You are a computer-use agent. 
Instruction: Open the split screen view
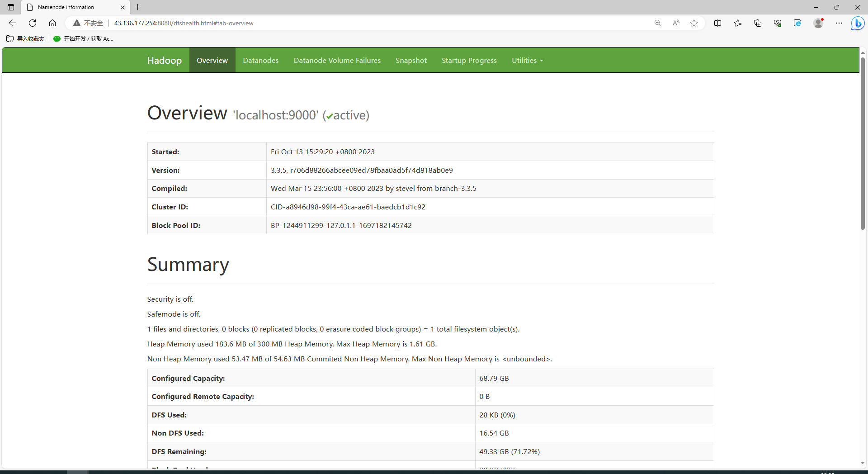[717, 23]
